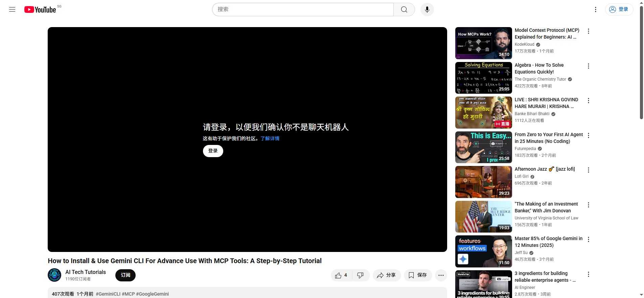Visit KodeKloud channel
Image resolution: width=644 pixels, height=298 pixels.
point(525,44)
